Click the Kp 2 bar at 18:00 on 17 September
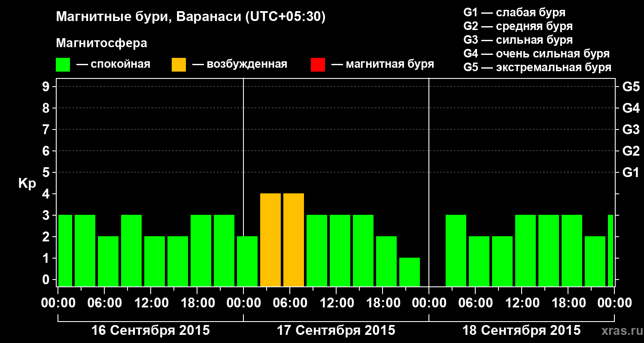644x343 pixels. point(386,261)
